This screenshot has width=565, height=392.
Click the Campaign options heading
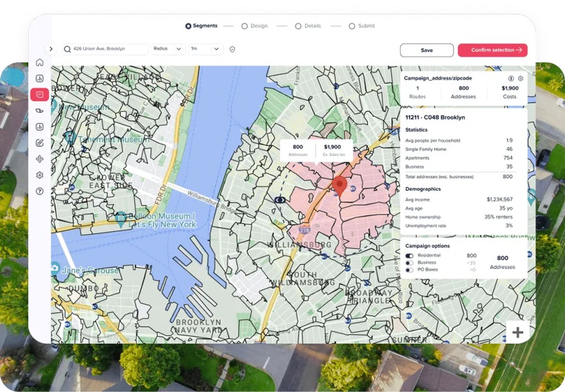(428, 246)
